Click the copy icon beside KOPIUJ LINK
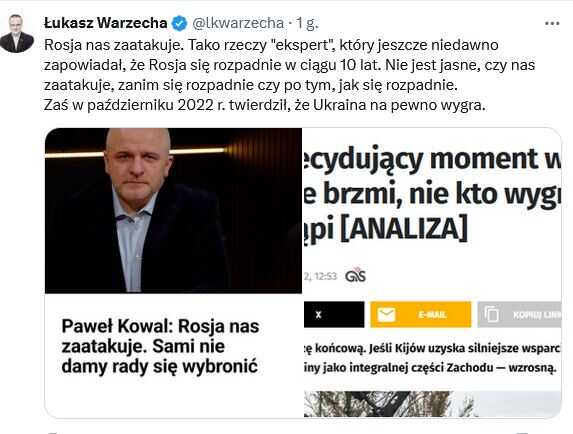 click(492, 315)
